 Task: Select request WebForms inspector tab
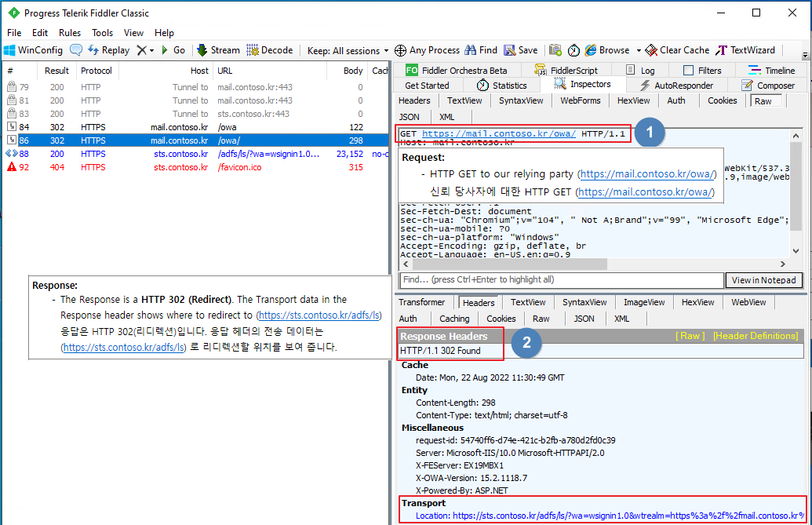click(x=580, y=100)
